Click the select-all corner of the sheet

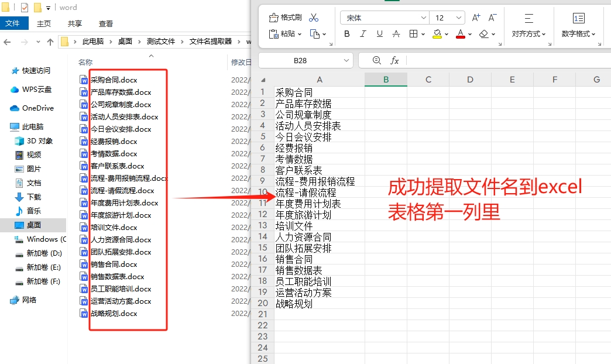[263, 80]
